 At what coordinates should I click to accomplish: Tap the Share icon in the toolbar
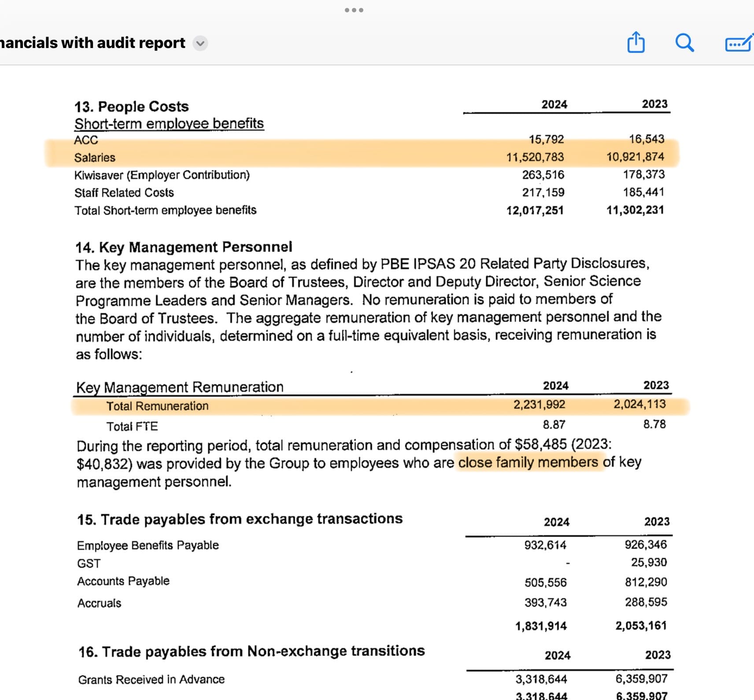coord(636,43)
